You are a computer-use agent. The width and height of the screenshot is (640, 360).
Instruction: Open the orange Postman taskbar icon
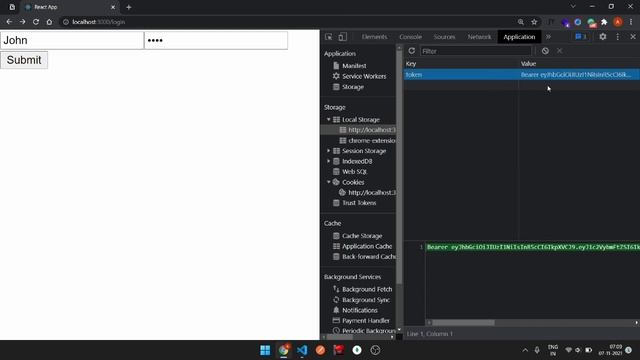[x=320, y=350]
